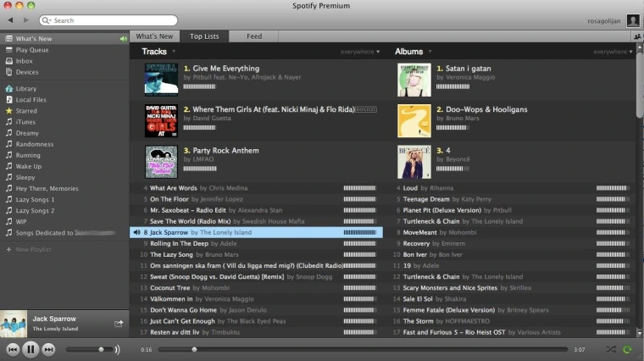Screen dimensions: 644x361
Task: Open the WIP playlist
Action: pos(64,222)
